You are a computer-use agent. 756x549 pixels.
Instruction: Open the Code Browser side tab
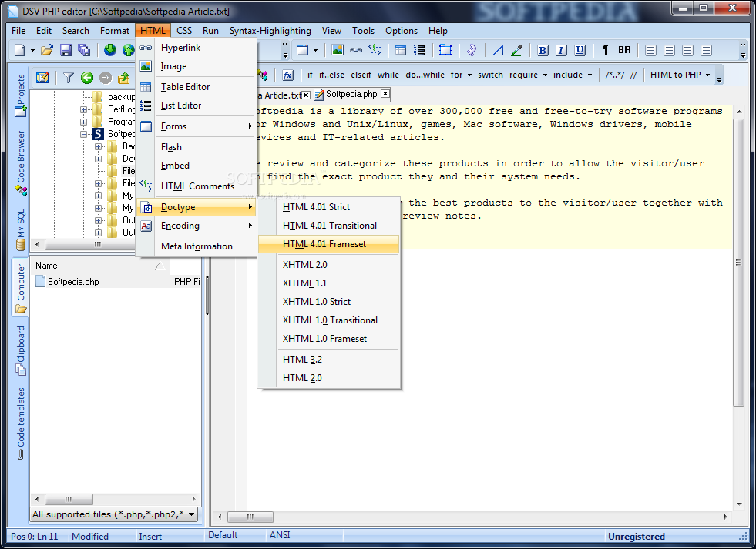[x=21, y=164]
